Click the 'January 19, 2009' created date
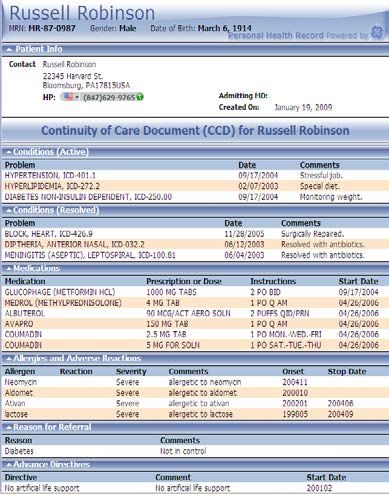 tap(303, 107)
